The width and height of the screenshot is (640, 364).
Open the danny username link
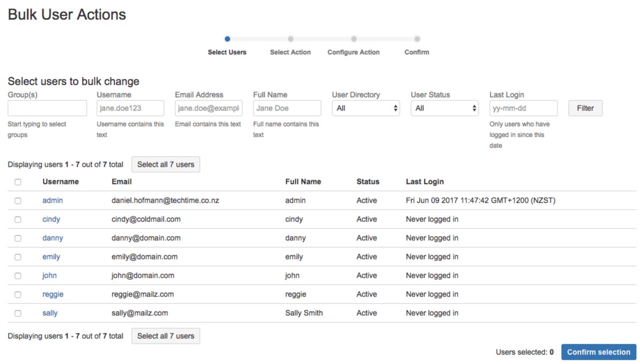(x=53, y=238)
